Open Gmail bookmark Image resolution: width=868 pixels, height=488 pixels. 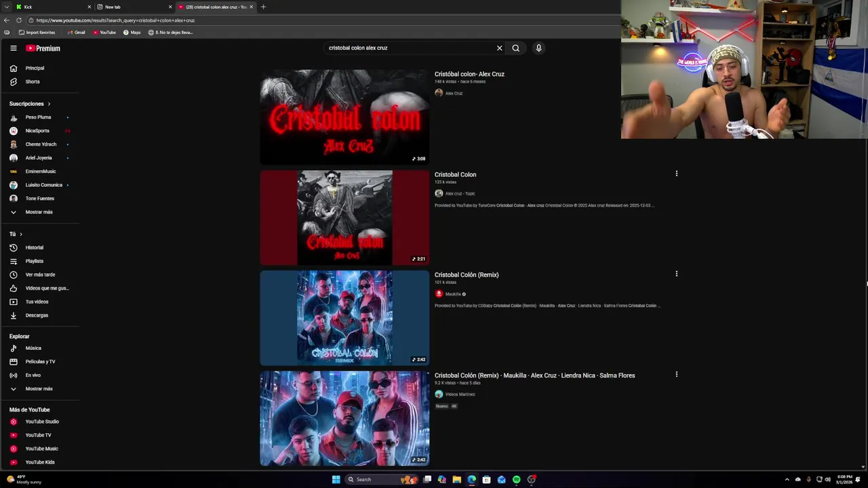pos(77,33)
